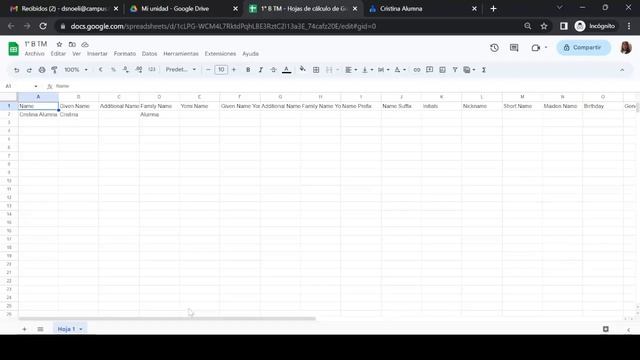Decrease font size with minus button
The height and width of the screenshot is (360, 640).
pyautogui.click(x=208, y=70)
